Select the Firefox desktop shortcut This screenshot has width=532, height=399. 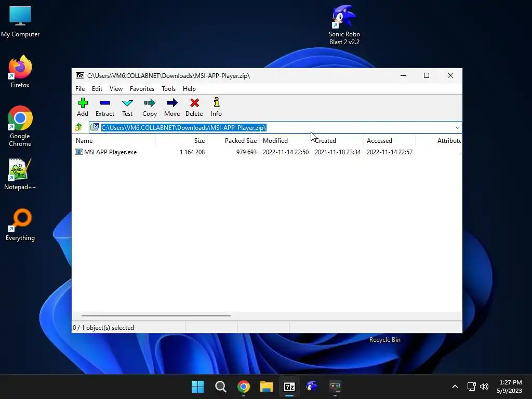point(20,72)
